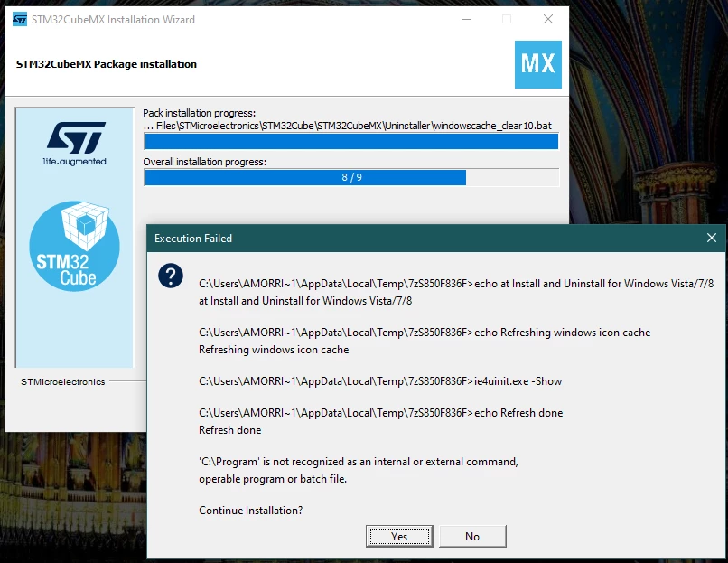
Task: Click the windowscache_clear10.bat file path text
Action: (x=347, y=126)
